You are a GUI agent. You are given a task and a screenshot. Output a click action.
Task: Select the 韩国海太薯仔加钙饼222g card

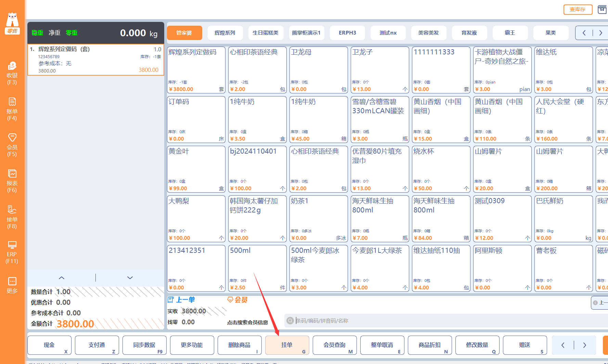pos(258,219)
